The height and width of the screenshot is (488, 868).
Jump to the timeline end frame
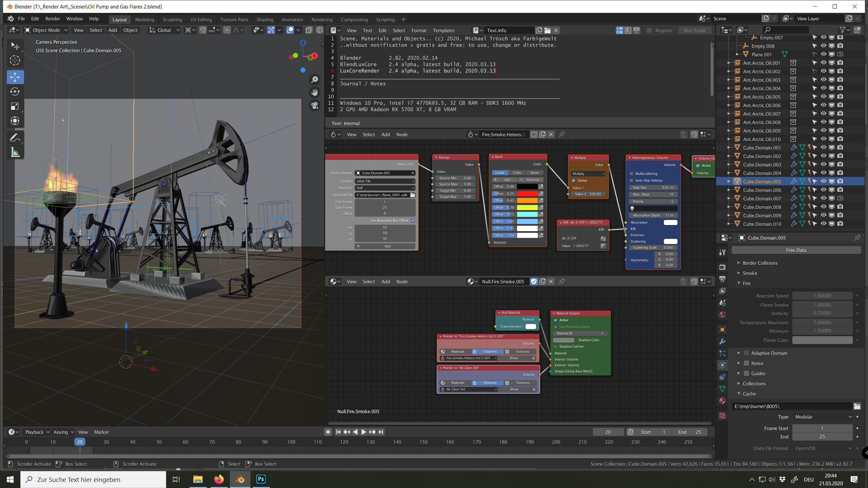click(381, 432)
